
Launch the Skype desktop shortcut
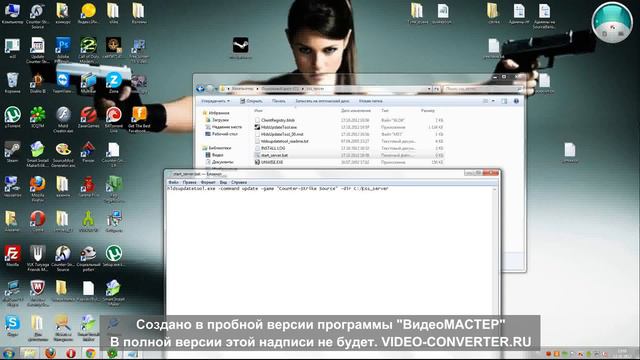(12, 326)
